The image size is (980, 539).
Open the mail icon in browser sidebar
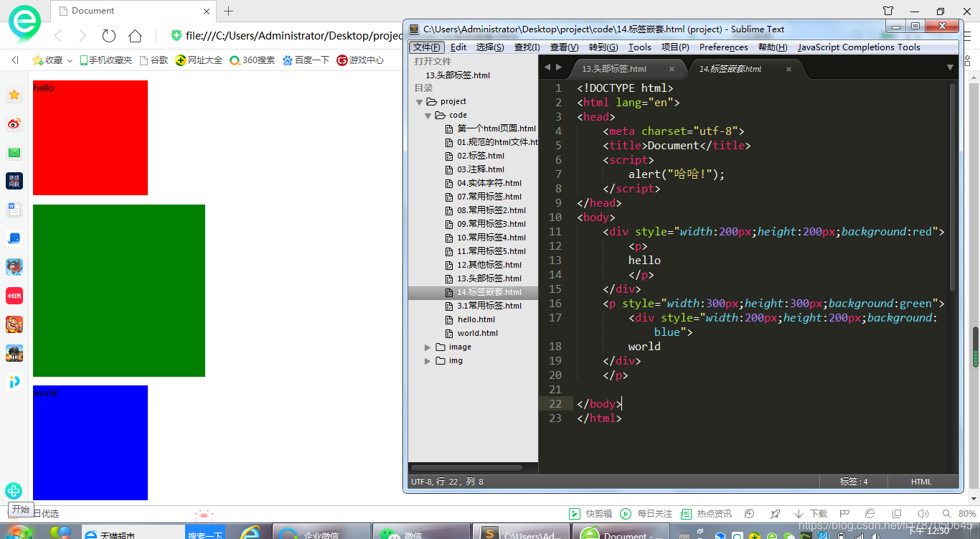(14, 152)
